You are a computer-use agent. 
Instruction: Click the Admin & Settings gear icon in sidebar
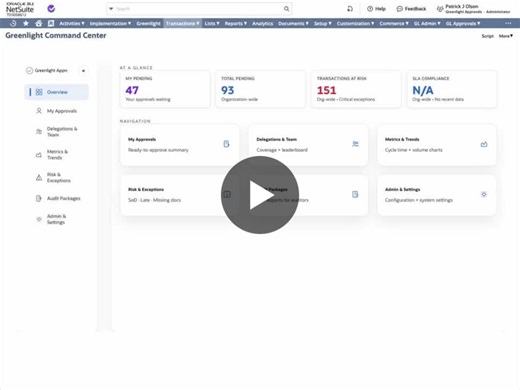(x=39, y=219)
